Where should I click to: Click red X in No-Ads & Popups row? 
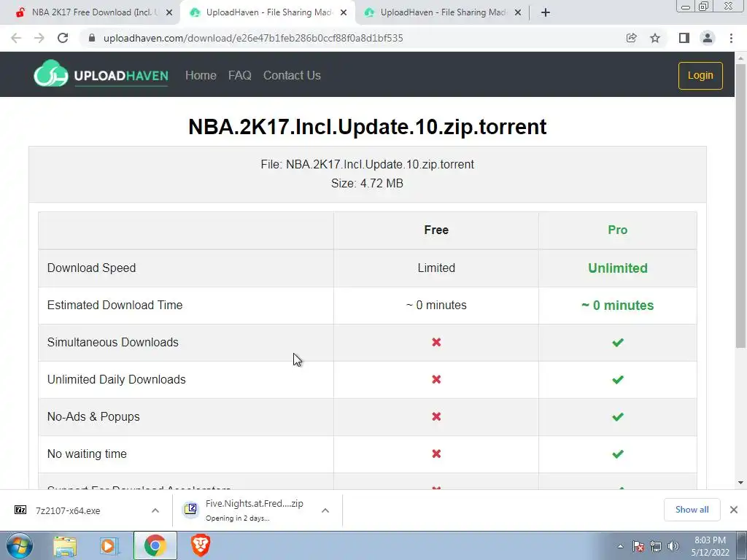(x=436, y=416)
